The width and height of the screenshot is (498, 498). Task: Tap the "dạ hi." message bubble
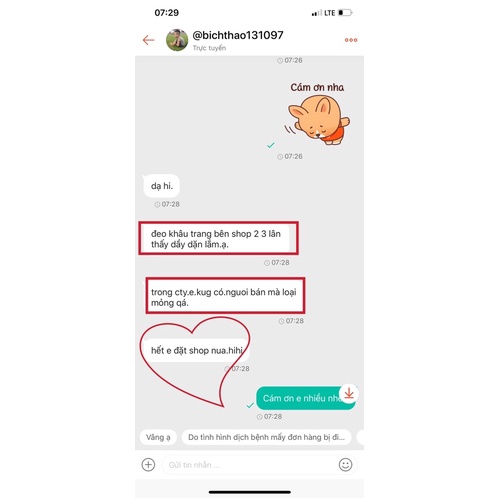tap(162, 186)
